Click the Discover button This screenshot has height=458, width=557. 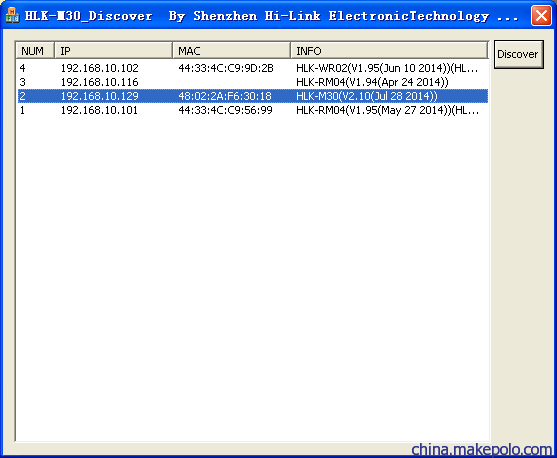tap(518, 54)
